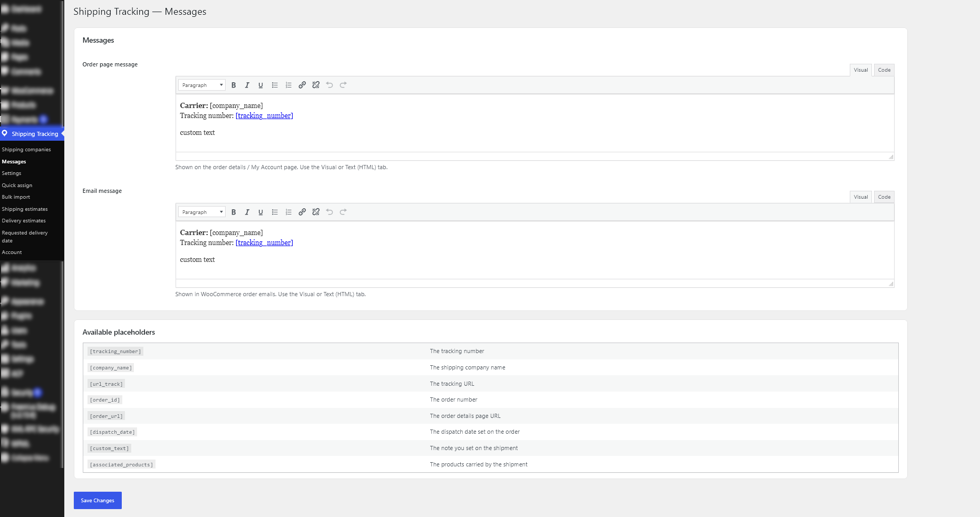Toggle bold in Order page message editor

[x=234, y=85]
